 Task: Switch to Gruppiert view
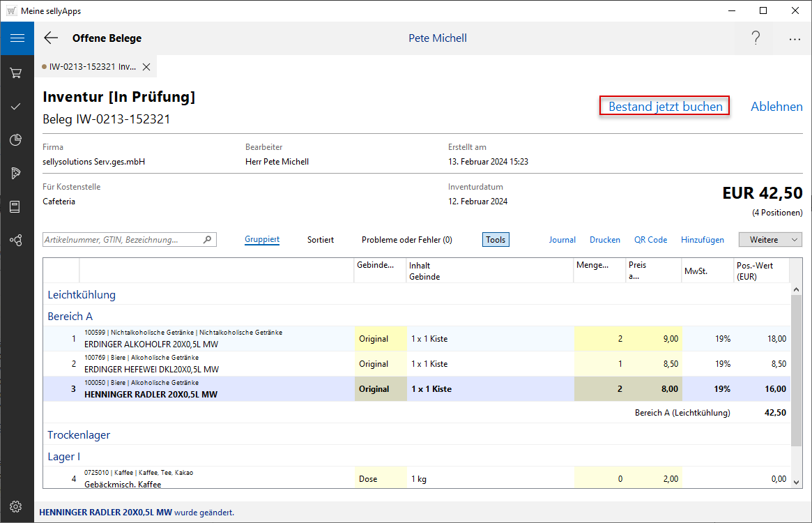click(262, 240)
